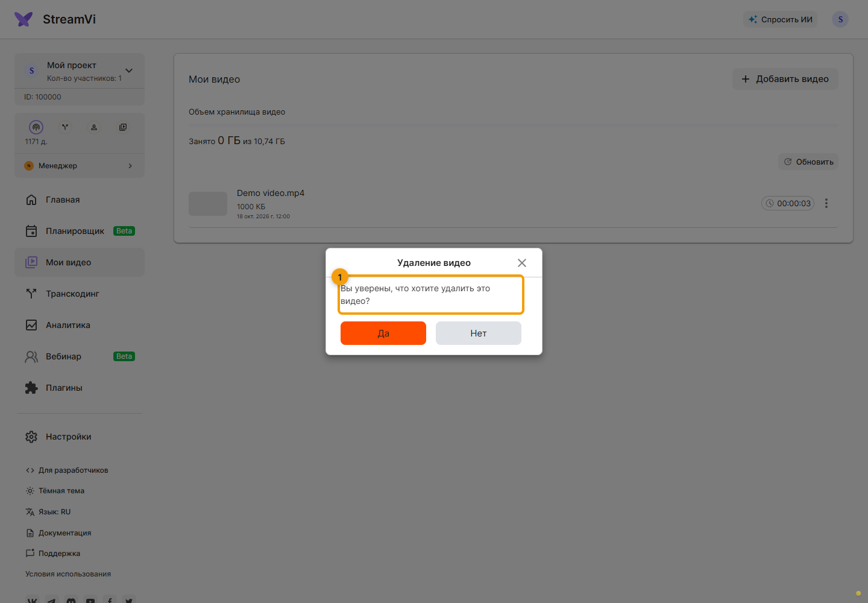Click the ID: 100000 project label
Viewport: 868px width, 603px height.
tap(43, 97)
